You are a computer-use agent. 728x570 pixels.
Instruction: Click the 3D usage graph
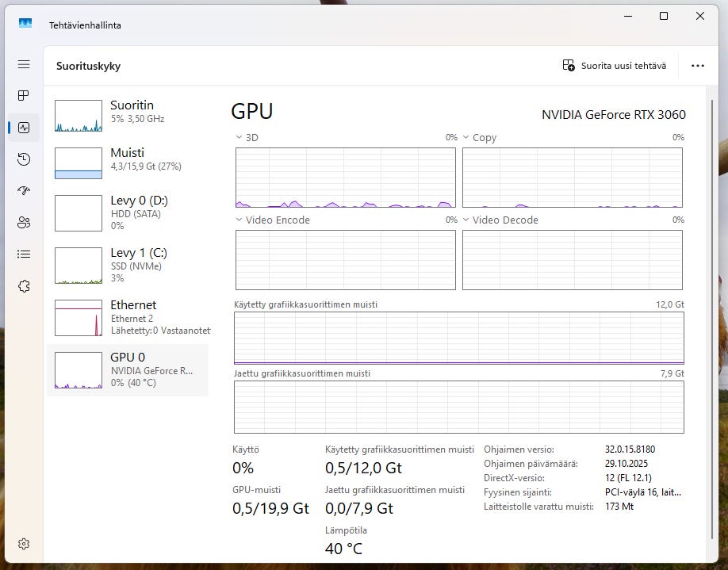pos(346,178)
